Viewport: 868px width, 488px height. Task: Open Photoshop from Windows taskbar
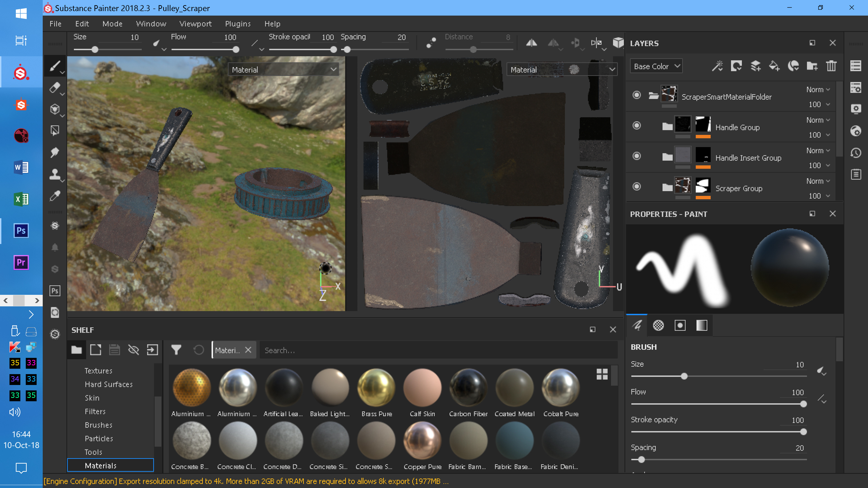coord(21,231)
